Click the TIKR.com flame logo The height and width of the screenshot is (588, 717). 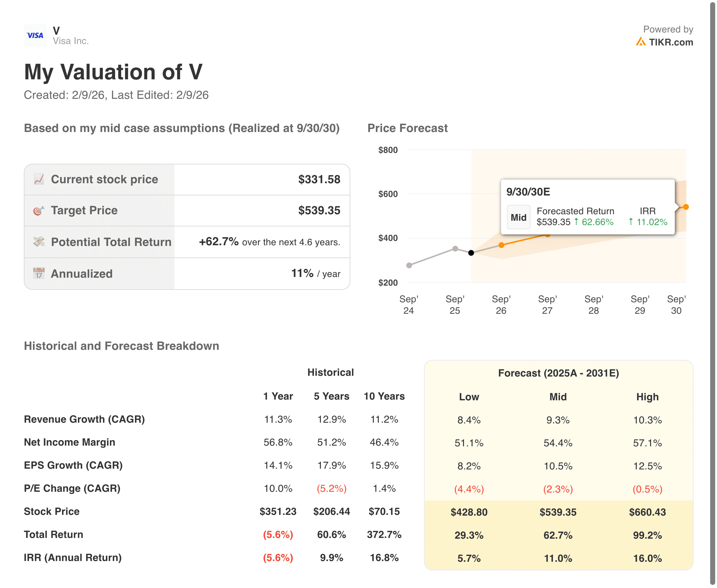click(641, 42)
